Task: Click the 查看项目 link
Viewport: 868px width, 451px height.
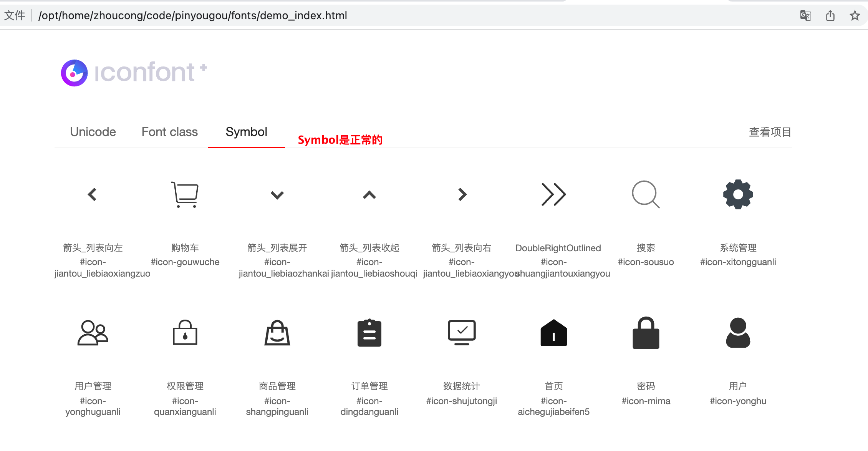Action: [x=769, y=132]
